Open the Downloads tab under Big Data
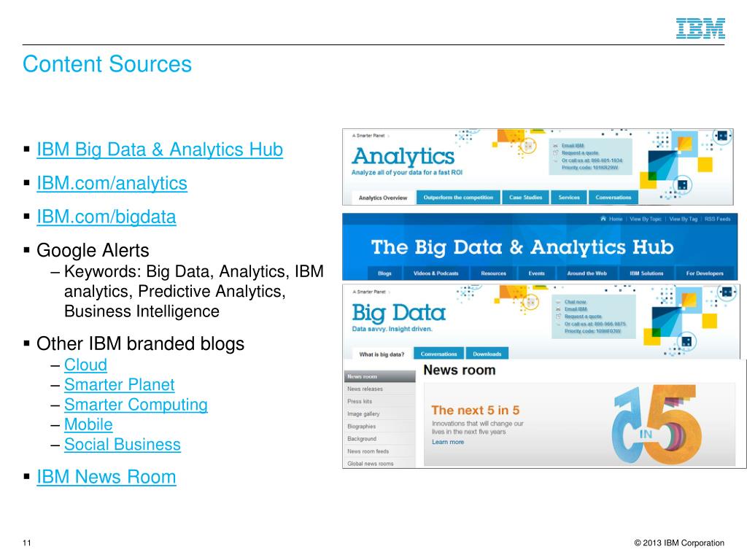747x560 pixels. coord(487,354)
